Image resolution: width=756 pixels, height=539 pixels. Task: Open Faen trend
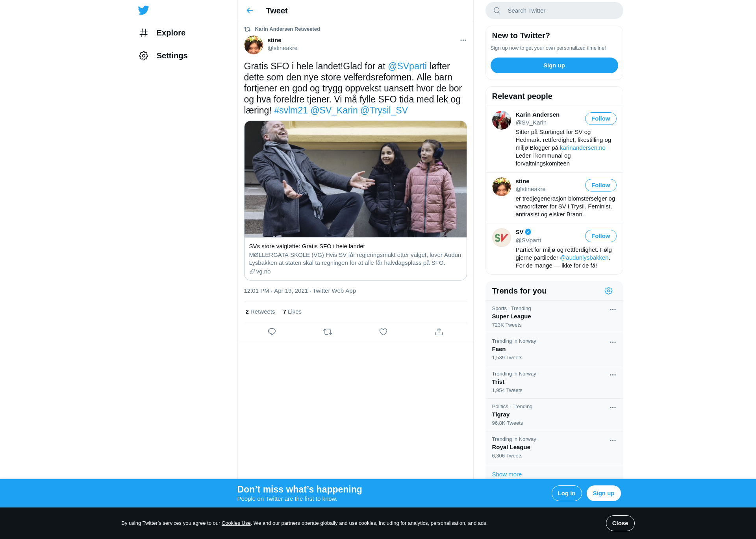pyautogui.click(x=554, y=349)
